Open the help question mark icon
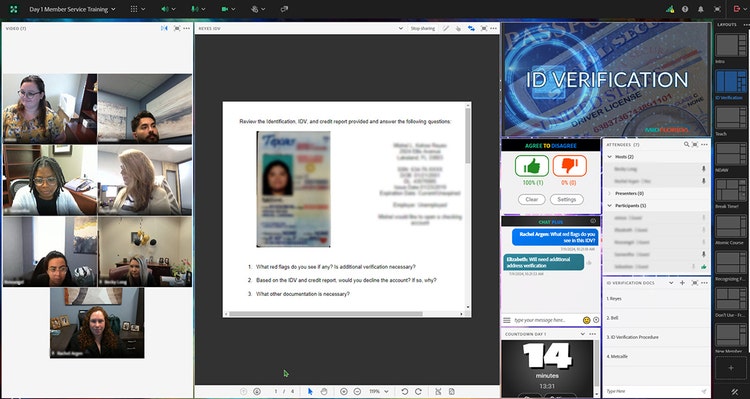Image resolution: width=750 pixels, height=399 pixels. [x=685, y=9]
